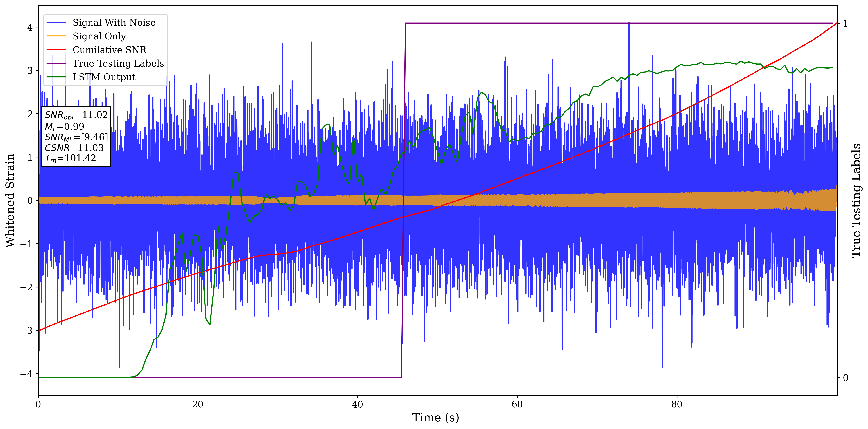
Task: Click the x-axis tick label 20
Action: 198,404
